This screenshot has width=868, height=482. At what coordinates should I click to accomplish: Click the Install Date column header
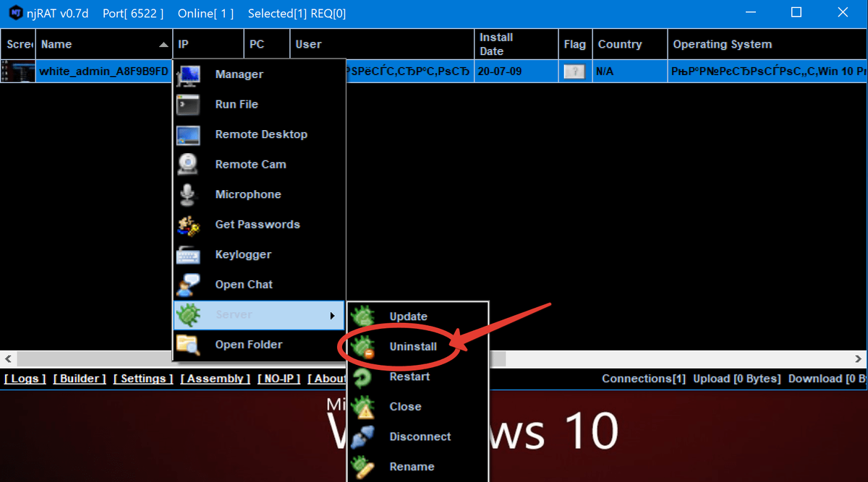point(516,45)
